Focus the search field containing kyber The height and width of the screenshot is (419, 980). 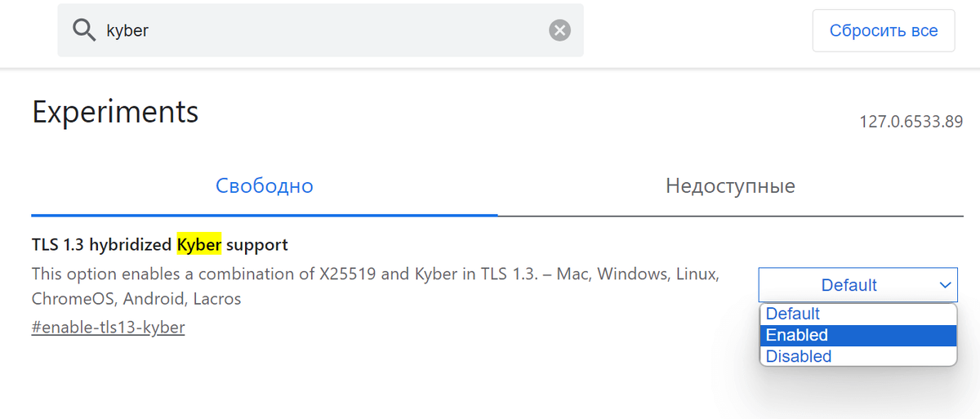click(x=320, y=30)
